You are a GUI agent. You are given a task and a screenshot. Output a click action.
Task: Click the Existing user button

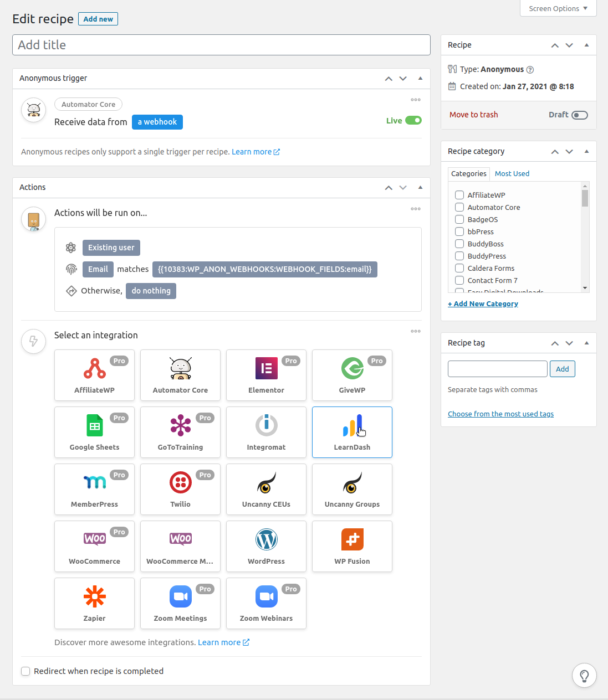point(111,248)
